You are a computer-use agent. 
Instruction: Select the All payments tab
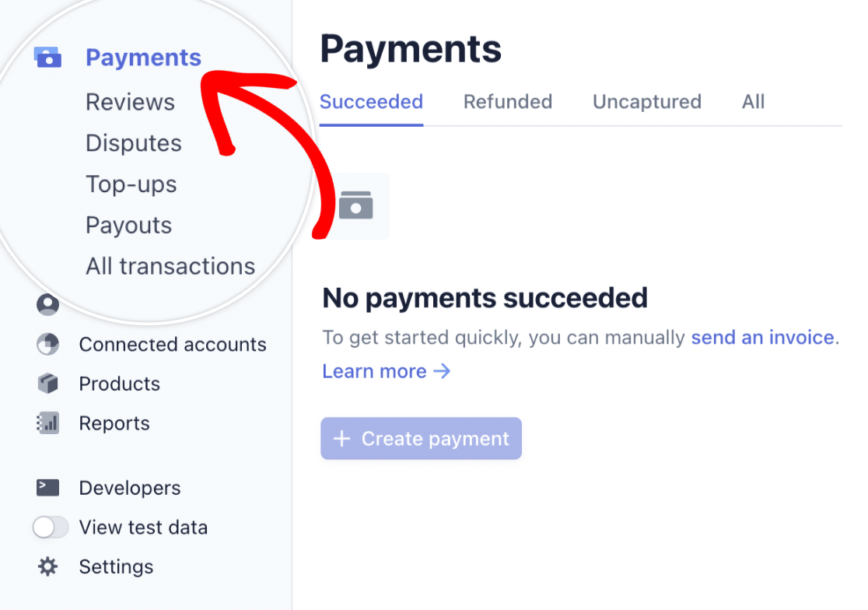point(753,102)
